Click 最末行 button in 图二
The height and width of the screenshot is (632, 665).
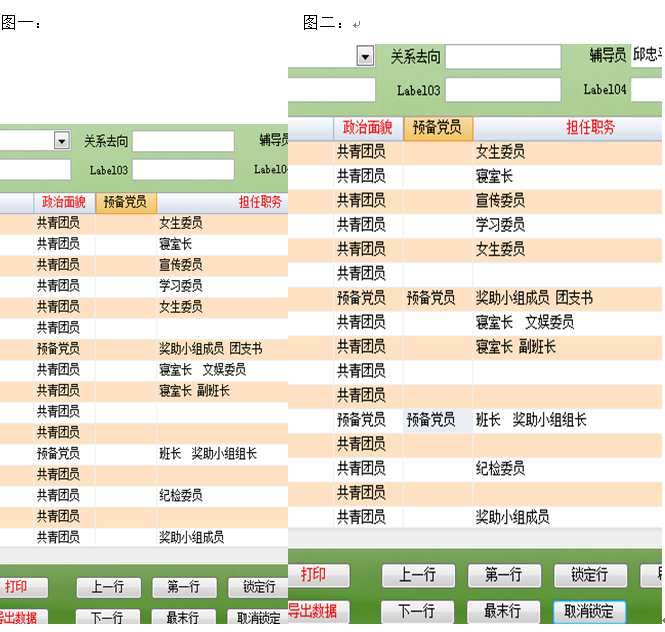pyautogui.click(x=503, y=612)
